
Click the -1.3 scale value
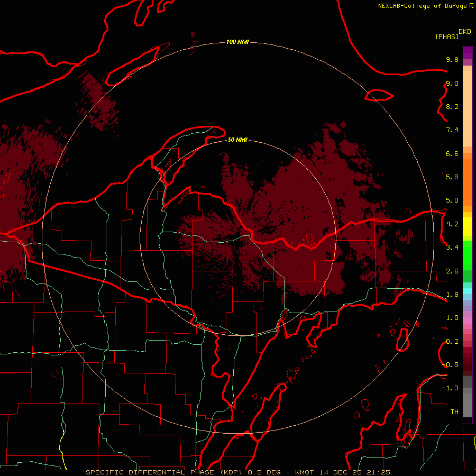click(x=451, y=388)
